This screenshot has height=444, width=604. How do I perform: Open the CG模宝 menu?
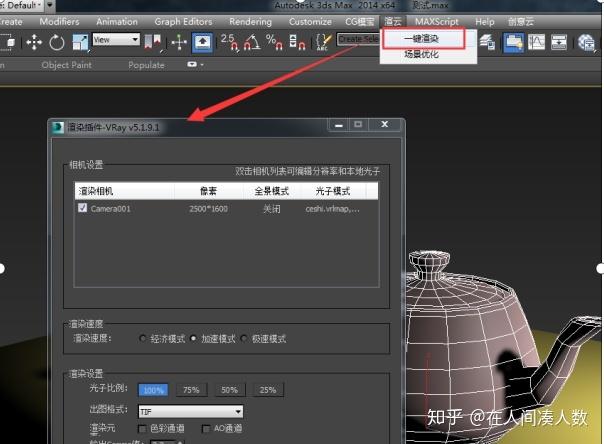(359, 22)
